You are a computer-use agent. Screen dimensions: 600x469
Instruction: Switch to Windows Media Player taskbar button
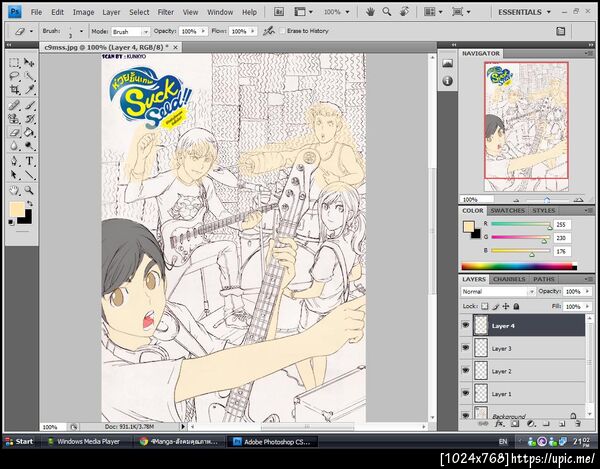(85, 441)
